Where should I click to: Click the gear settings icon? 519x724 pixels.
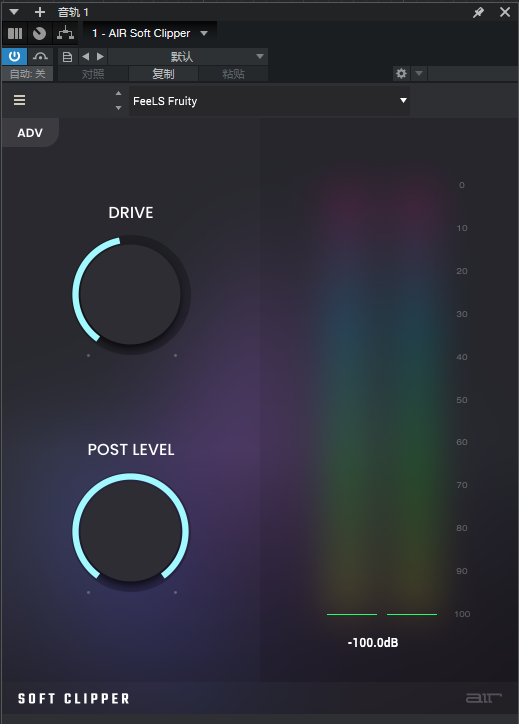[x=401, y=73]
